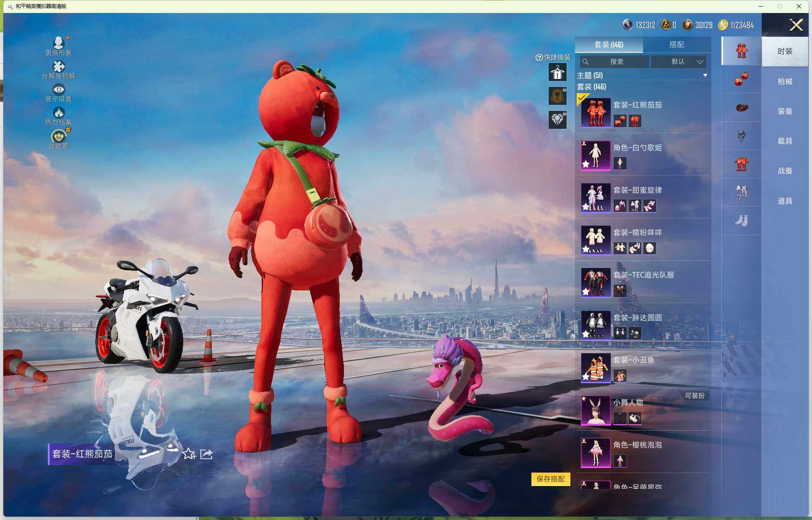Open the 枪械 firearms menu tab

(x=785, y=81)
